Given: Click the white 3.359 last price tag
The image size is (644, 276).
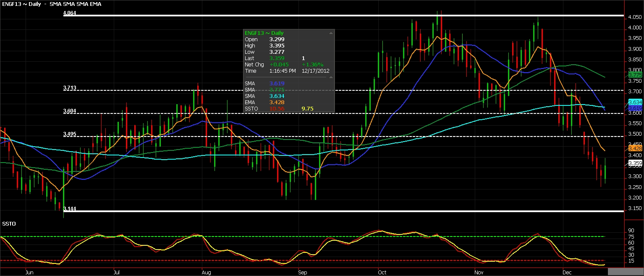Looking at the screenshot, I should [x=635, y=163].
